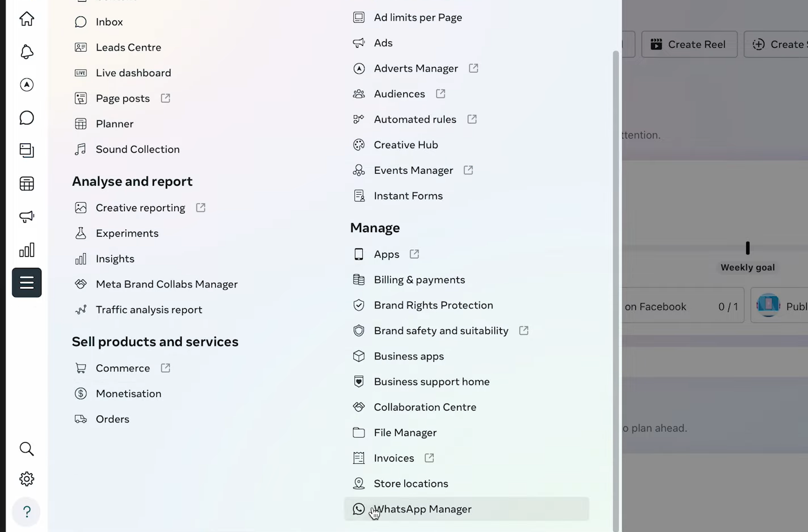Go to Traffic analysis report
The width and height of the screenshot is (808, 532).
[x=149, y=310]
